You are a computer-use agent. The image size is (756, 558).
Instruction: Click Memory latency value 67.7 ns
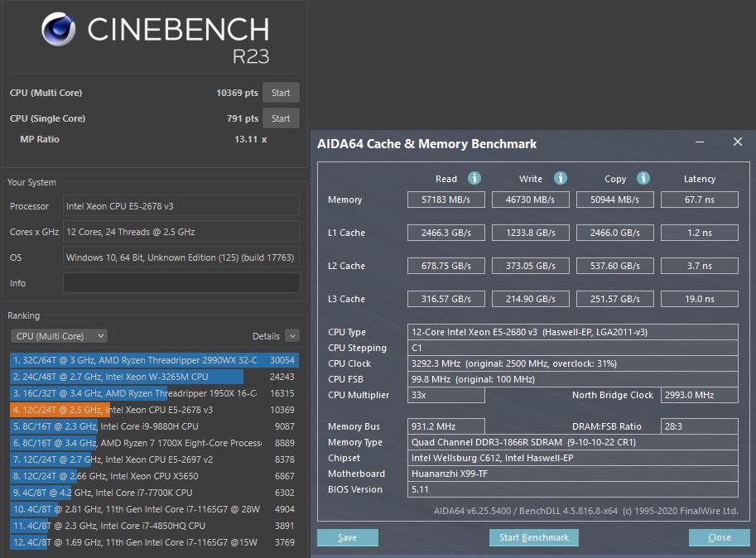coord(699,200)
